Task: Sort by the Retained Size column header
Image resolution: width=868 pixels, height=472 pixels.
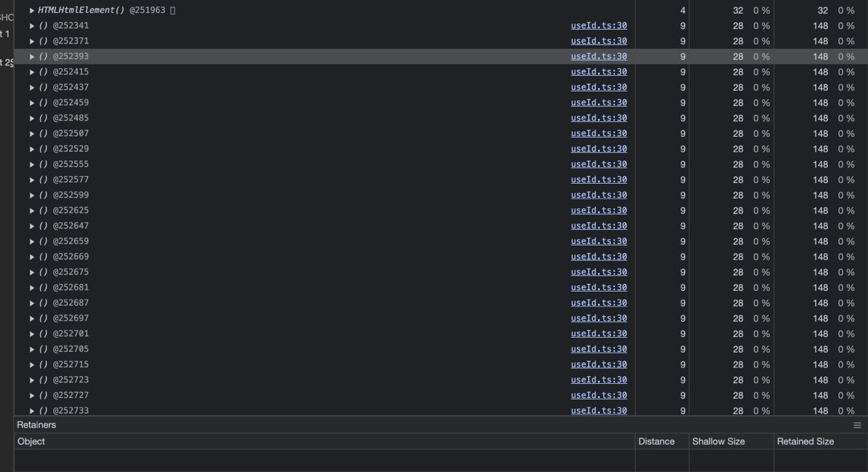Action: pyautogui.click(x=805, y=441)
